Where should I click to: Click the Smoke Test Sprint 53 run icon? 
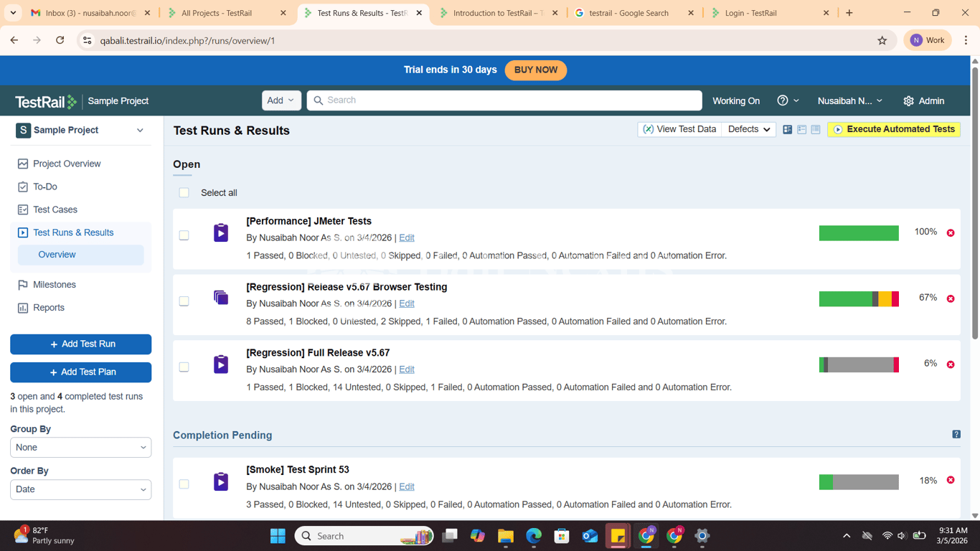[x=221, y=481]
